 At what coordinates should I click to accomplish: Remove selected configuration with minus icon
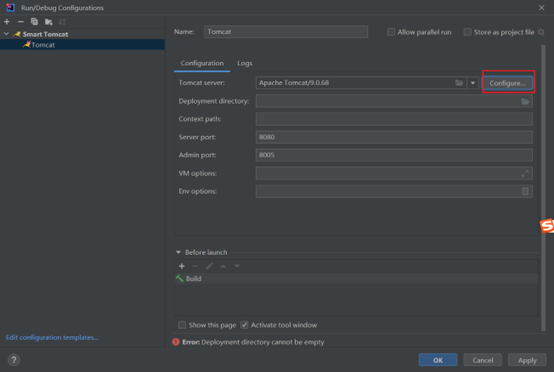(20, 22)
